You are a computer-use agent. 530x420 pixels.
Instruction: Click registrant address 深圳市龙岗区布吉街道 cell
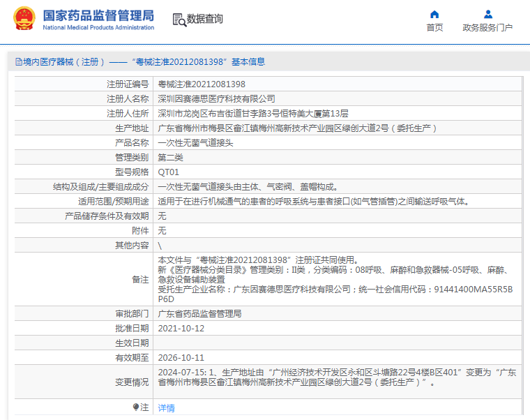tap(253, 114)
